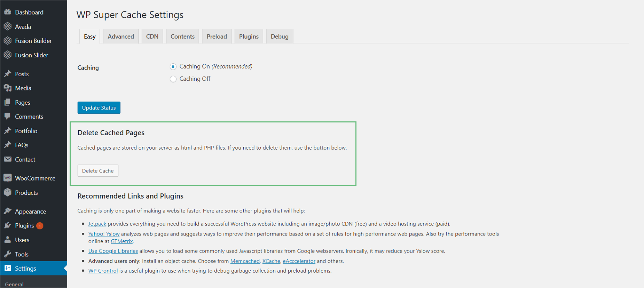Open the CDN tab
Viewport: 644px width, 288px height.
pyautogui.click(x=152, y=37)
